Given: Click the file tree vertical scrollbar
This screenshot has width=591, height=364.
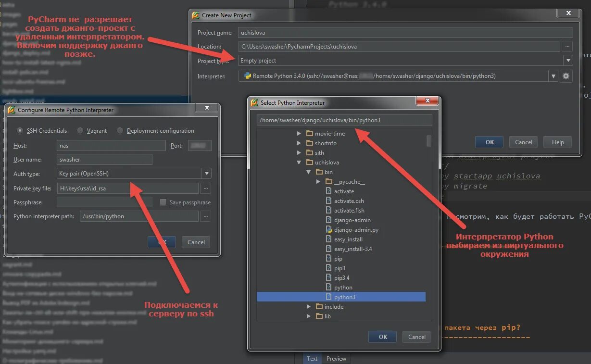Looking at the screenshot, I should pyautogui.click(x=429, y=141).
